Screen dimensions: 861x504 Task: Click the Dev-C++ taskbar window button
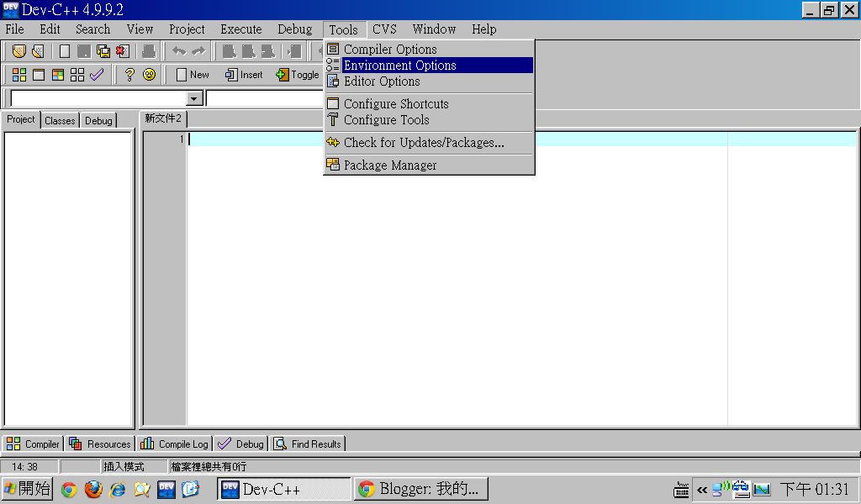point(284,489)
